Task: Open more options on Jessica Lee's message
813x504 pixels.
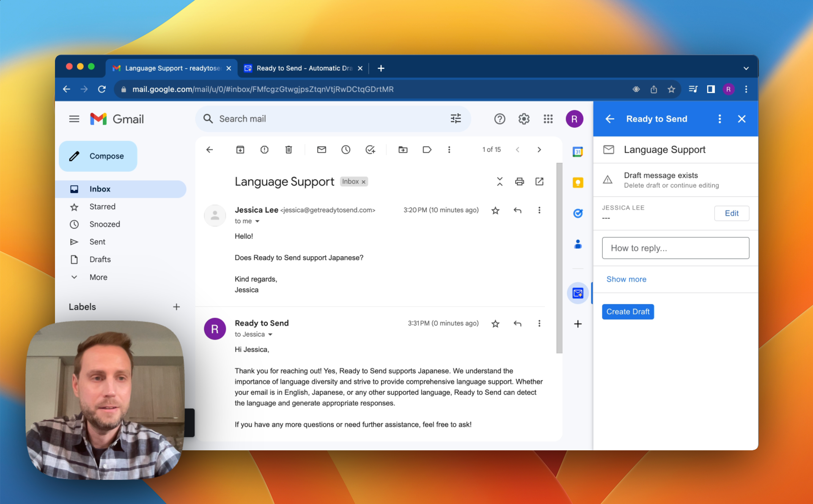Action: pyautogui.click(x=539, y=210)
